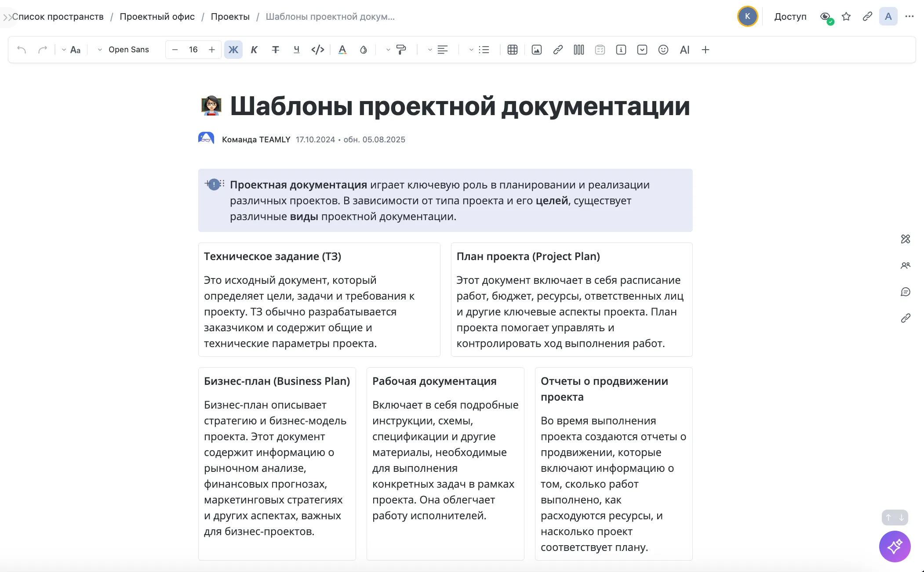
Task: Open Проектный офис breadcrumb
Action: click(x=157, y=17)
